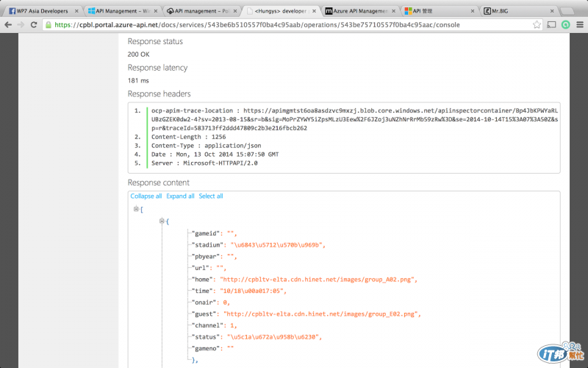Viewport: 588px width, 368px height.
Task: Collapse the root JSON array bracket
Action: click(x=136, y=209)
